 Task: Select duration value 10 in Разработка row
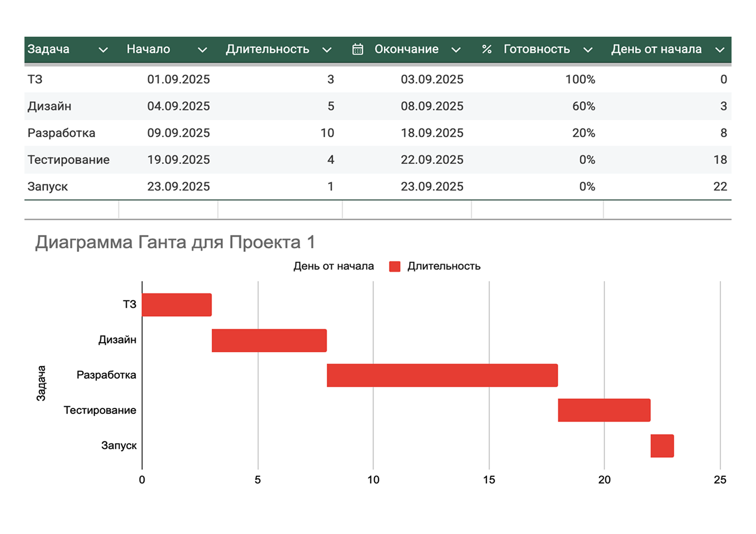click(x=327, y=133)
